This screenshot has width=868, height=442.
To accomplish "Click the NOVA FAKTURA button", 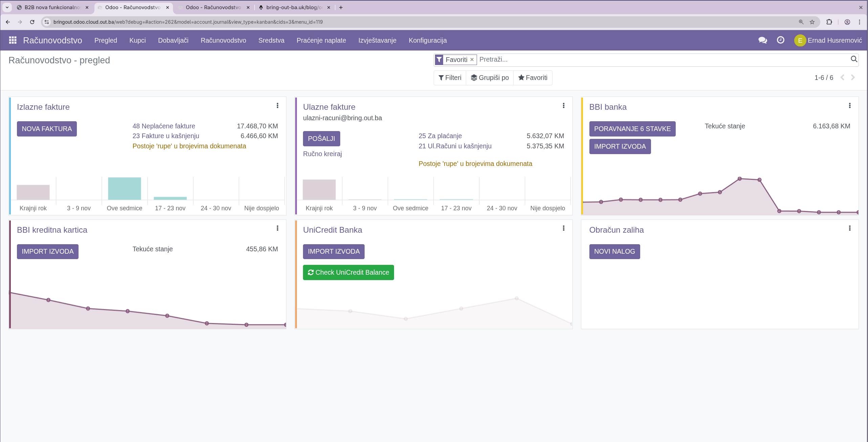I will tap(47, 129).
